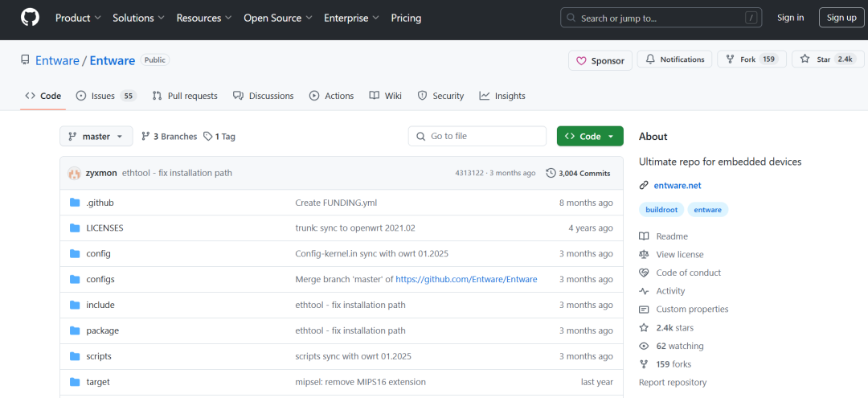Switch to the Insights tab

click(502, 96)
